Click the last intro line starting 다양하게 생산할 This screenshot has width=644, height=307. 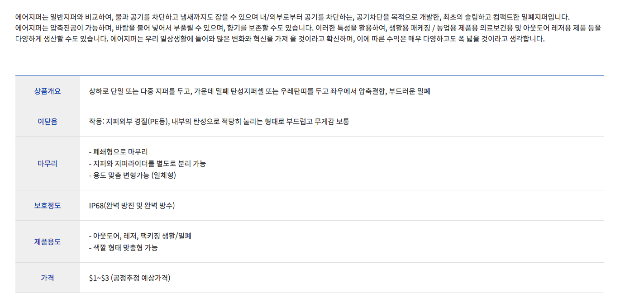pyautogui.click(x=280, y=38)
